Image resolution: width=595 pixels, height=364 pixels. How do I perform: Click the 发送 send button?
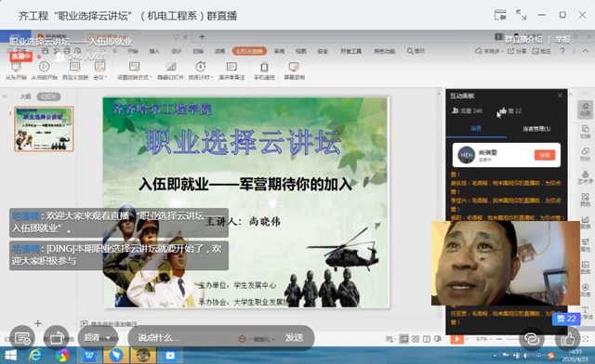click(x=294, y=337)
